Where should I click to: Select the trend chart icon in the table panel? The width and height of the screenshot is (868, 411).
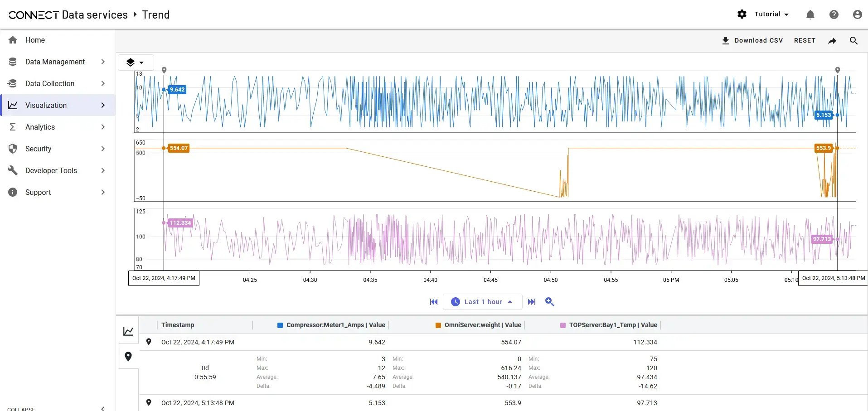pyautogui.click(x=128, y=331)
